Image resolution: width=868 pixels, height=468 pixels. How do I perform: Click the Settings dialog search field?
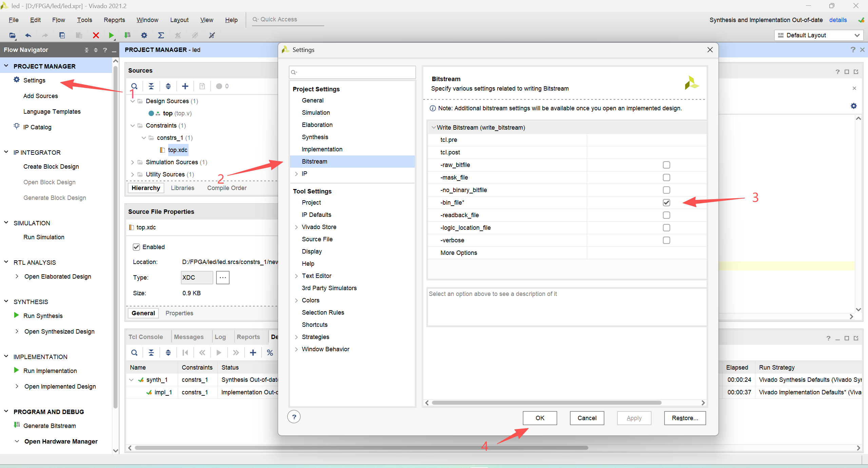click(353, 72)
